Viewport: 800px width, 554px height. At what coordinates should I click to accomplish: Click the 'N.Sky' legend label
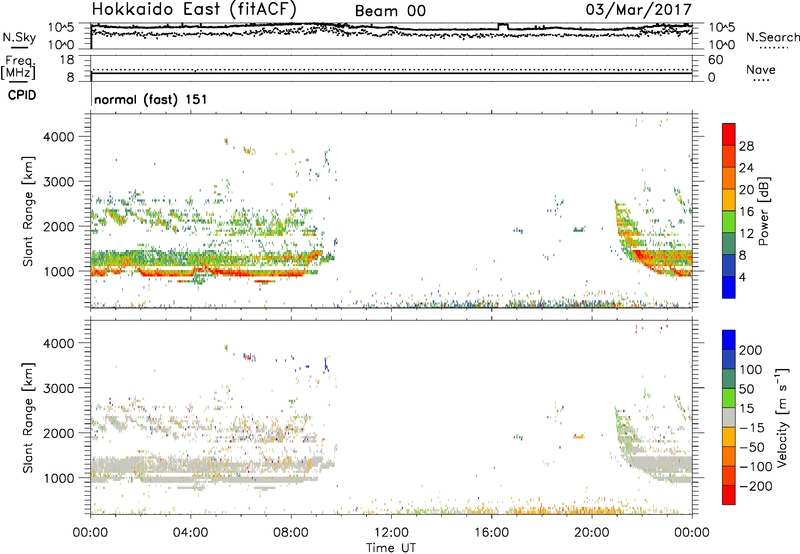point(19,37)
